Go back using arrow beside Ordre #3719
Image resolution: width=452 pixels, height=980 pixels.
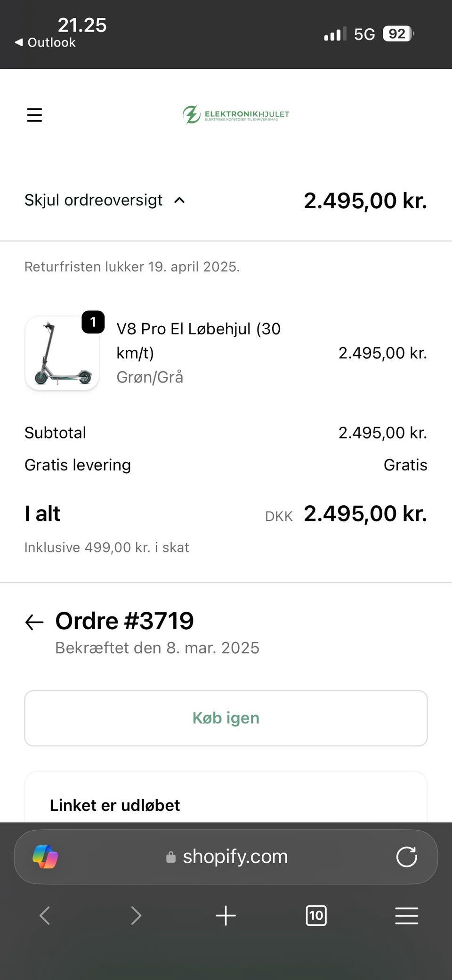(34, 622)
